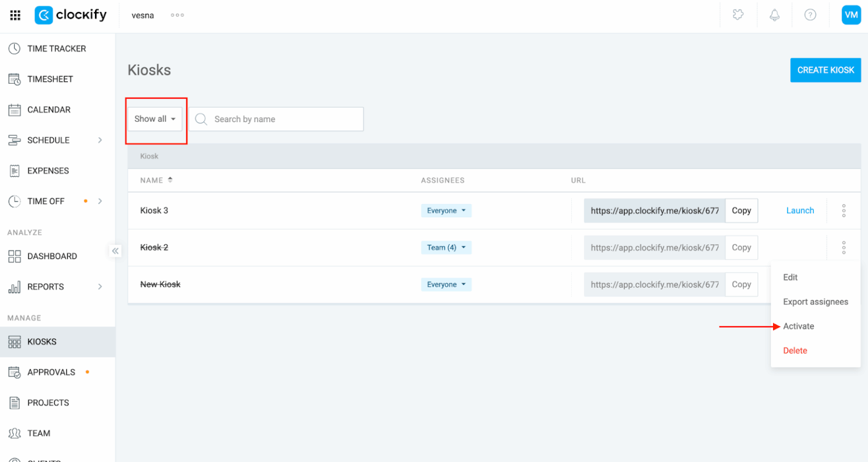Open the help question mark icon
Viewport: 868px width, 462px height.
tap(810, 15)
